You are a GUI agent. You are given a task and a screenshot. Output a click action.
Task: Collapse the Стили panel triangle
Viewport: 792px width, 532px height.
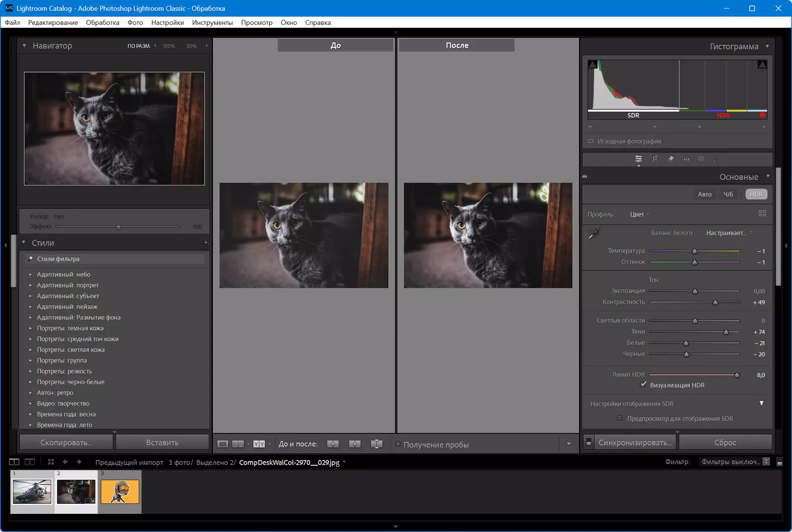[23, 243]
